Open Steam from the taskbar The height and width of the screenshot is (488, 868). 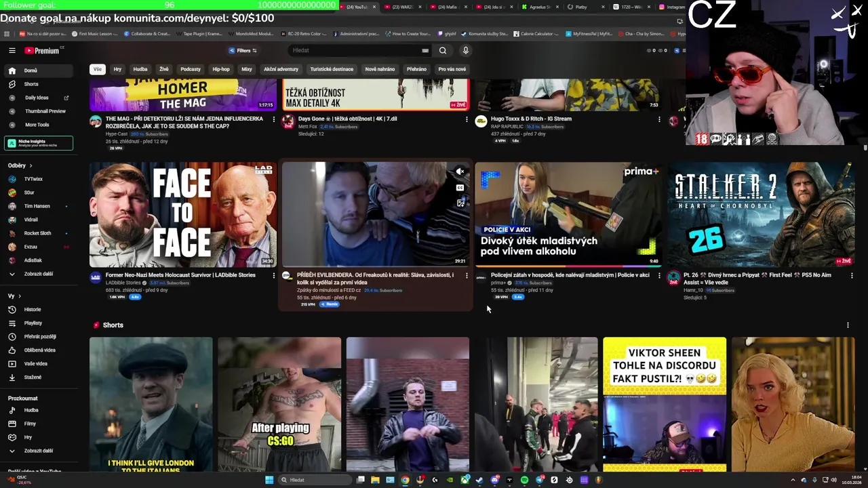(x=479, y=480)
